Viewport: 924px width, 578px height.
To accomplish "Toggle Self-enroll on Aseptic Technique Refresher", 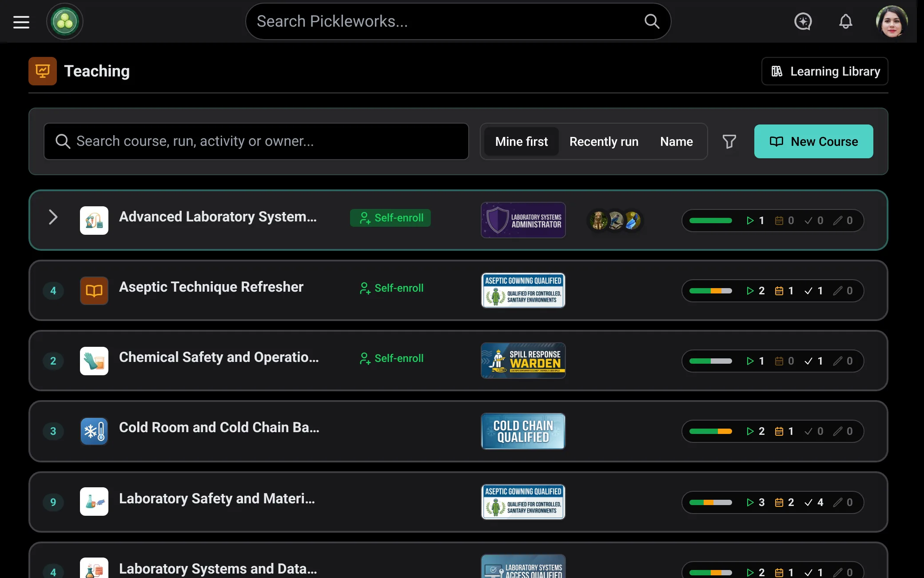I will [x=391, y=288].
